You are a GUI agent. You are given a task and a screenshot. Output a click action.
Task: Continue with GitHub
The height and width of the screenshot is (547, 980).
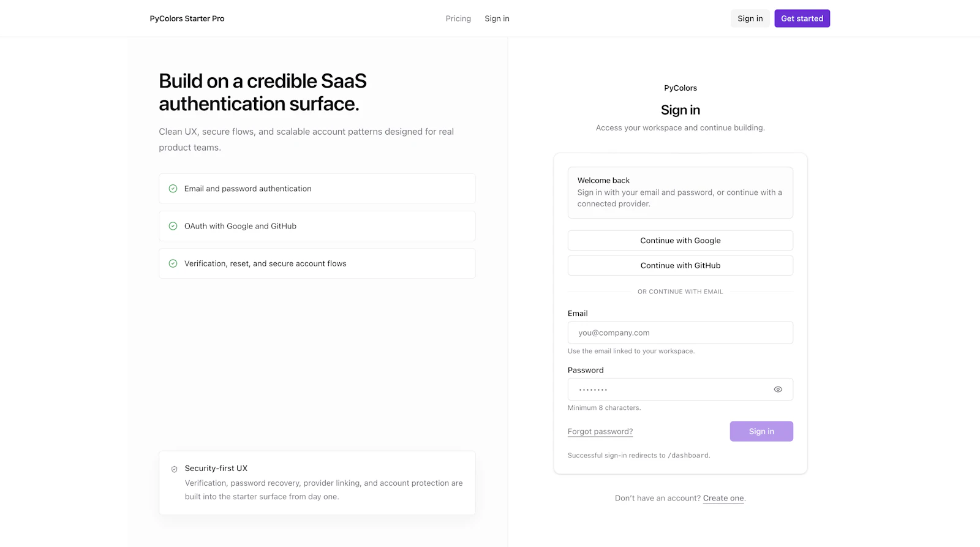680,265
